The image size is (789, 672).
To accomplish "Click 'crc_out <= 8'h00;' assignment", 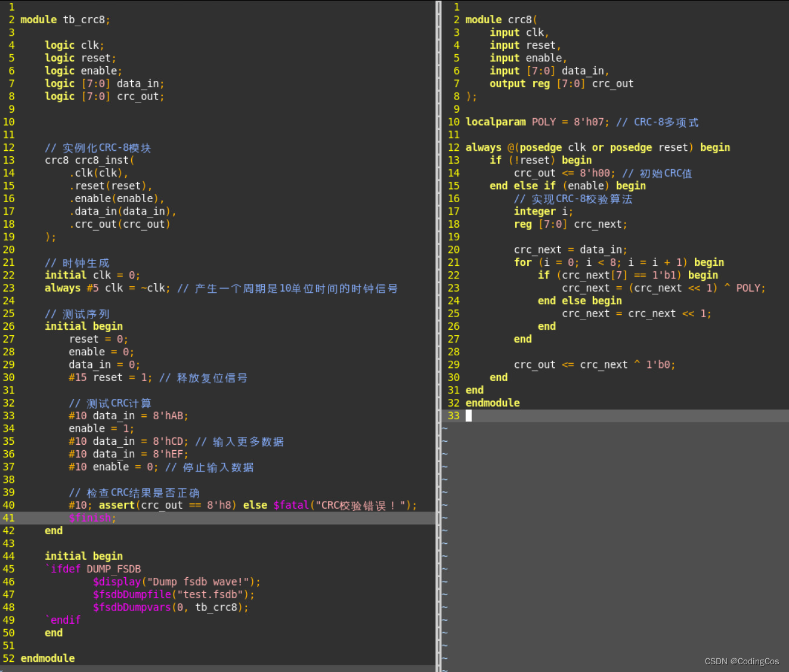I will point(565,173).
